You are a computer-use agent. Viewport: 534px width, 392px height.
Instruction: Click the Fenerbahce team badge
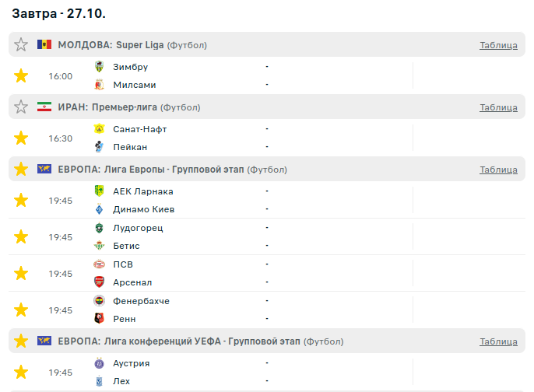[99, 301]
